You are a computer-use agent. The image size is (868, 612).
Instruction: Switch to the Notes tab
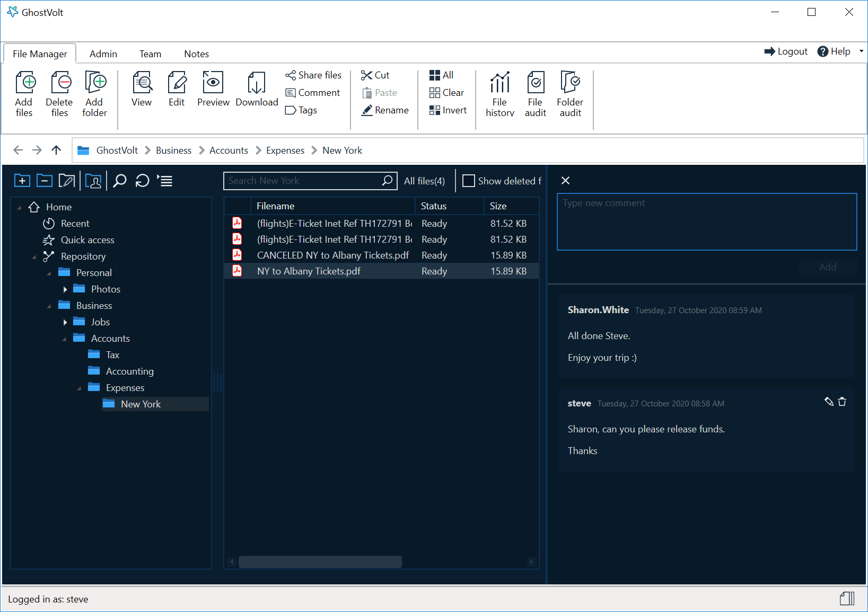196,54
